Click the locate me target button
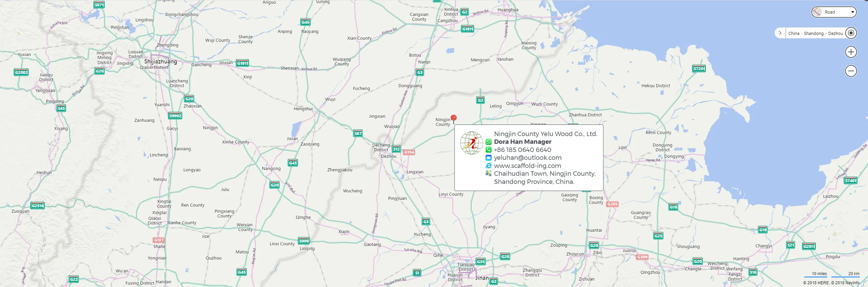This screenshot has height=287, width=868. coord(851,33)
